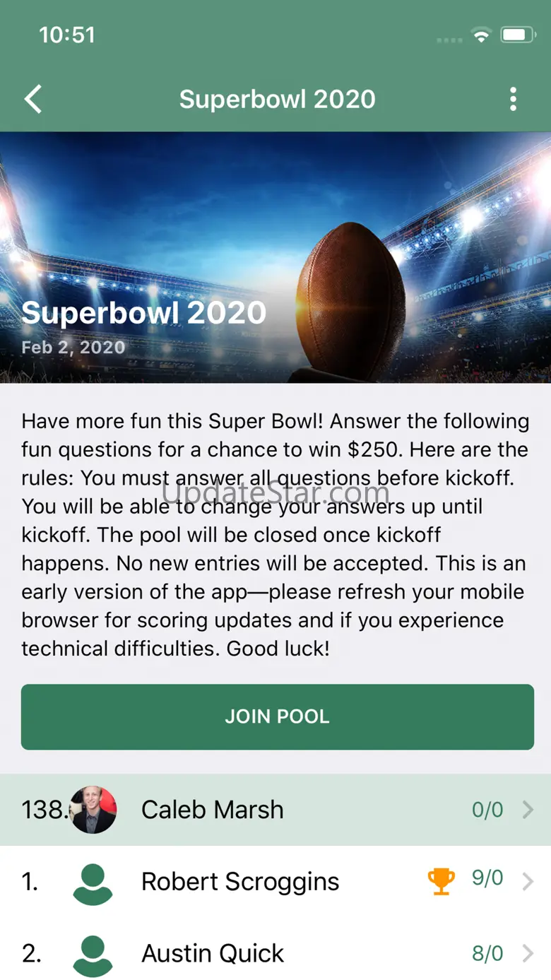Open Austin Quick's leaderboard name
This screenshot has height=980, width=551.
(x=213, y=954)
